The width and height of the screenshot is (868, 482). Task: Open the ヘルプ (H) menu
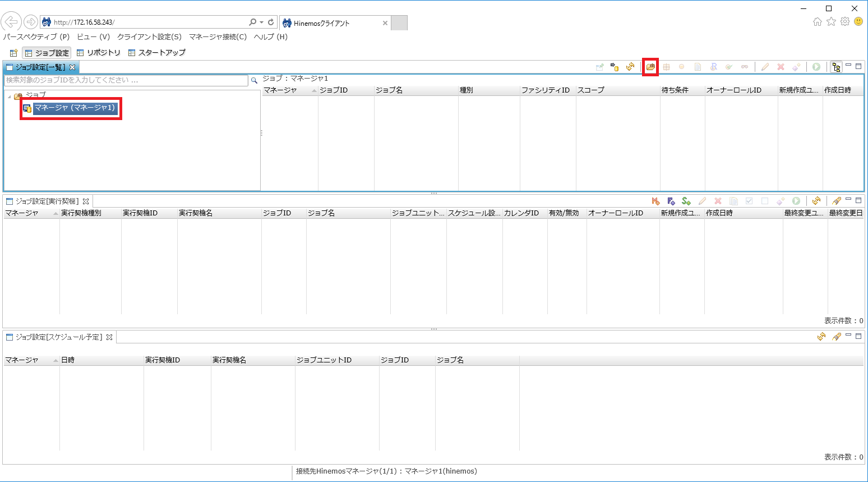pos(271,36)
